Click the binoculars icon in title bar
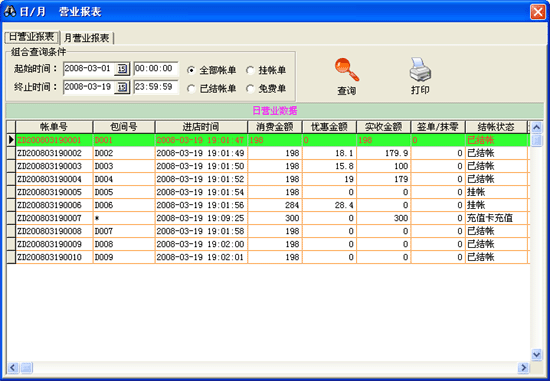 pos(9,12)
